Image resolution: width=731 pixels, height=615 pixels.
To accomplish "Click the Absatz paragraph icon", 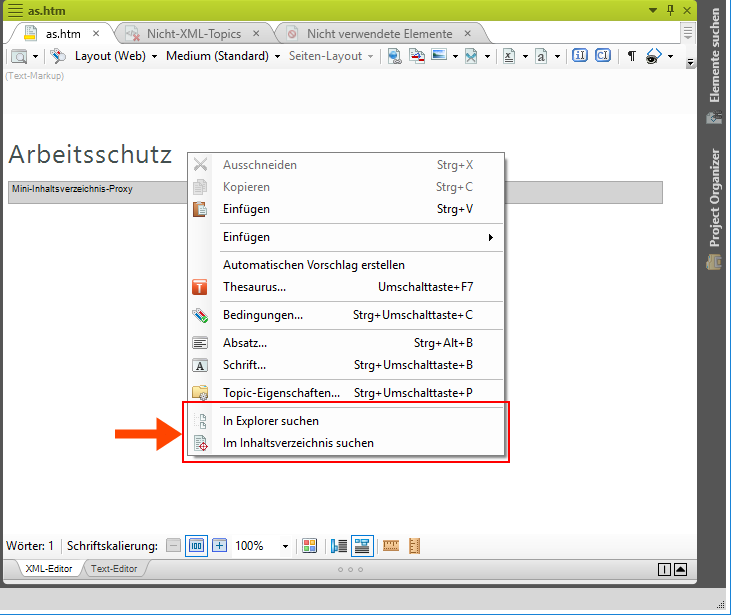I will pos(200,343).
